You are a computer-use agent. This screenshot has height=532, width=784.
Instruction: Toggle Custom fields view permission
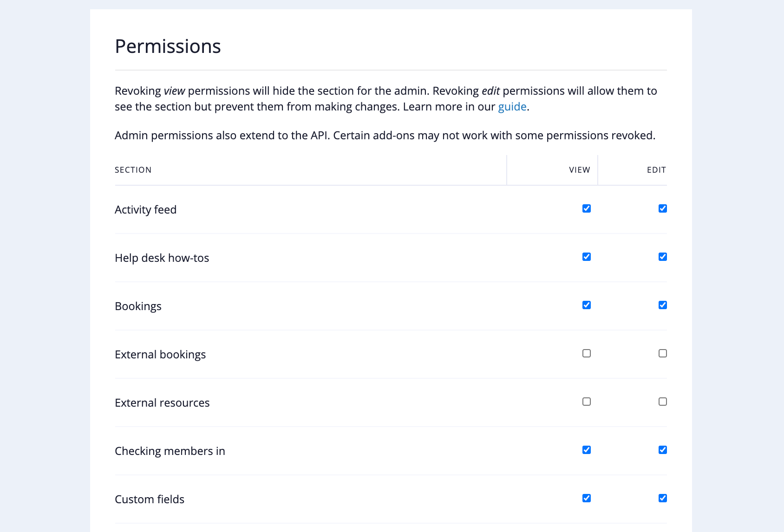coord(587,498)
